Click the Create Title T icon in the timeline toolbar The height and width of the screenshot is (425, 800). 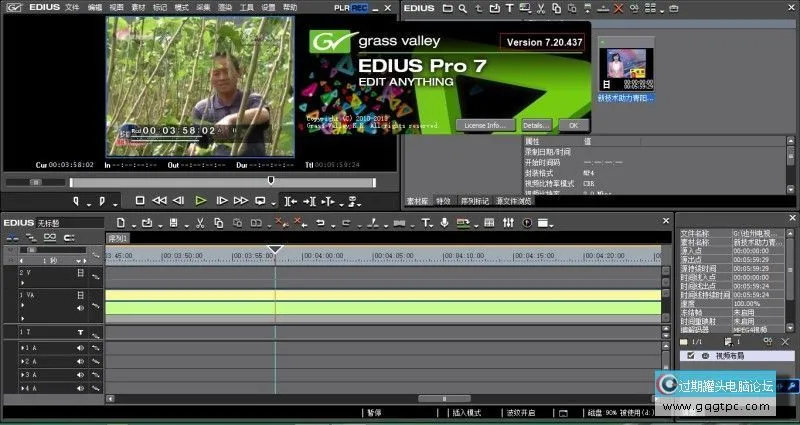[425, 223]
